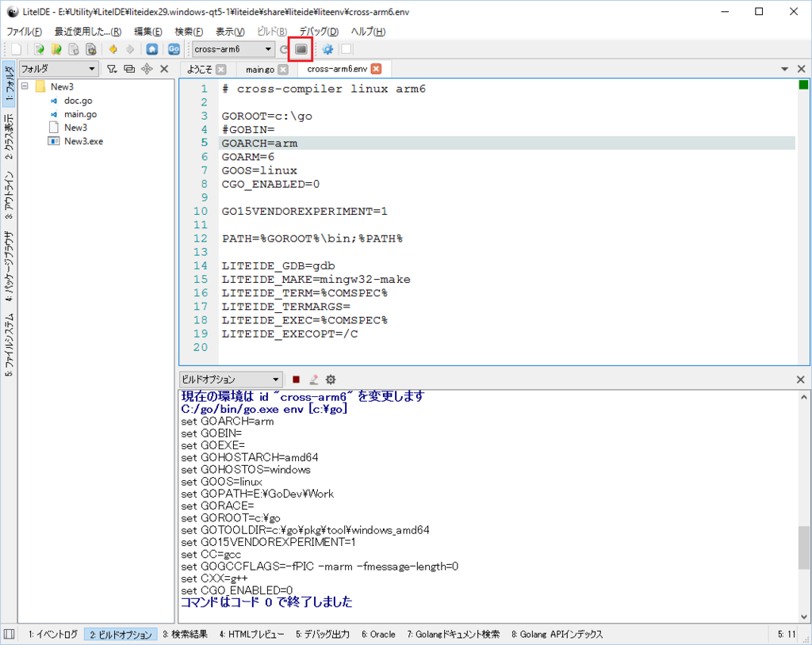This screenshot has width=812, height=645.
Task: Navigate back with the yellow left arrow
Action: (113, 49)
